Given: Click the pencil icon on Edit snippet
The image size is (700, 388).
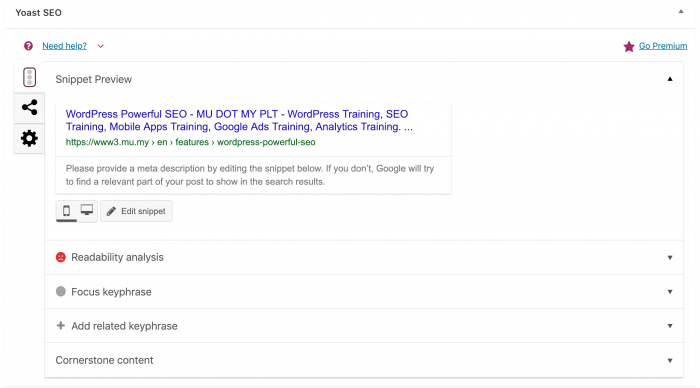Looking at the screenshot, I should 111,211.
